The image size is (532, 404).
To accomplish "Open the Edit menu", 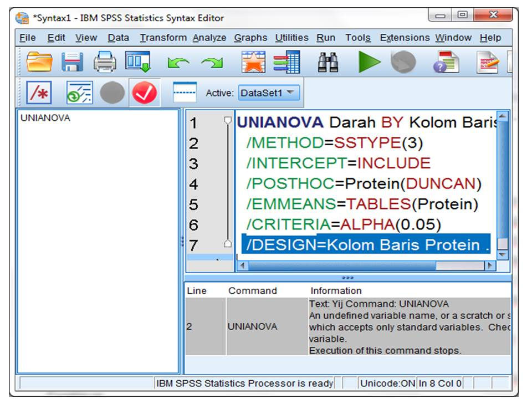I will coord(56,38).
